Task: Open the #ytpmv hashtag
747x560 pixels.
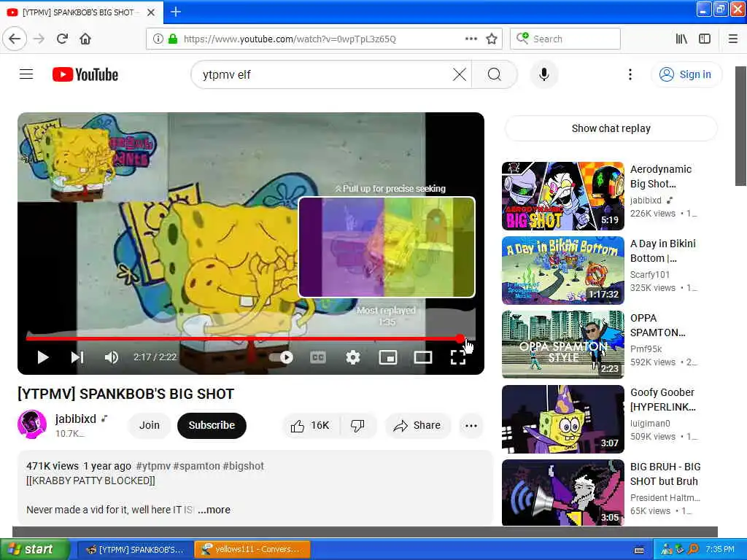Action: [x=153, y=466]
